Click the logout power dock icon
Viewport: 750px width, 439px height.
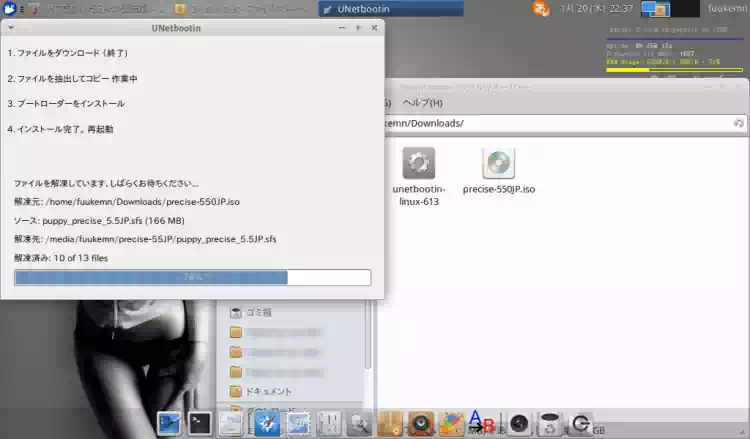tap(581, 424)
